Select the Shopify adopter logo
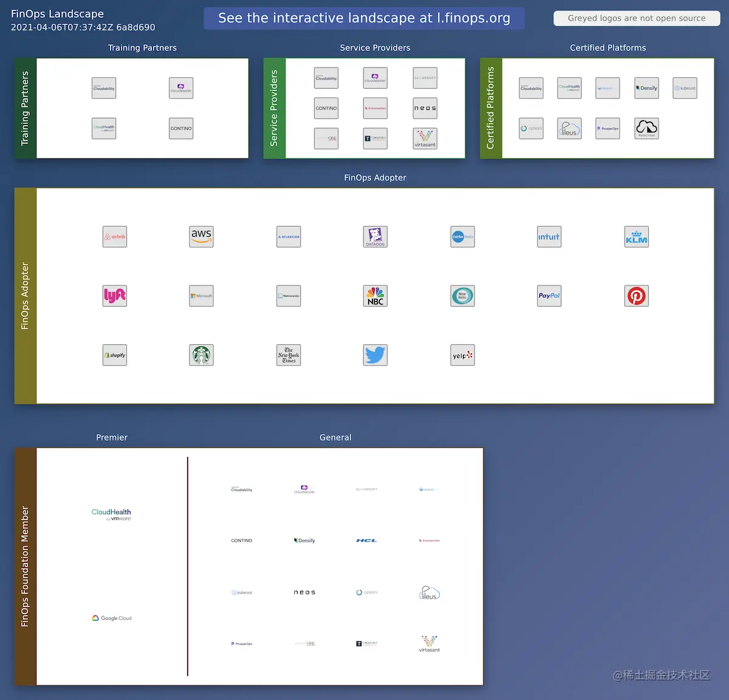Image resolution: width=729 pixels, height=700 pixels. pyautogui.click(x=115, y=355)
